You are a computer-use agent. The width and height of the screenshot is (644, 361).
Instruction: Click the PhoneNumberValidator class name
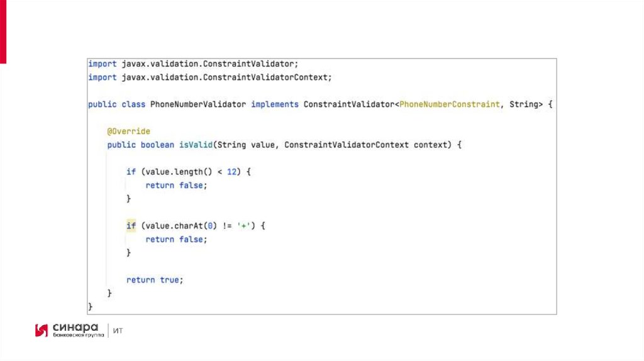(x=198, y=104)
